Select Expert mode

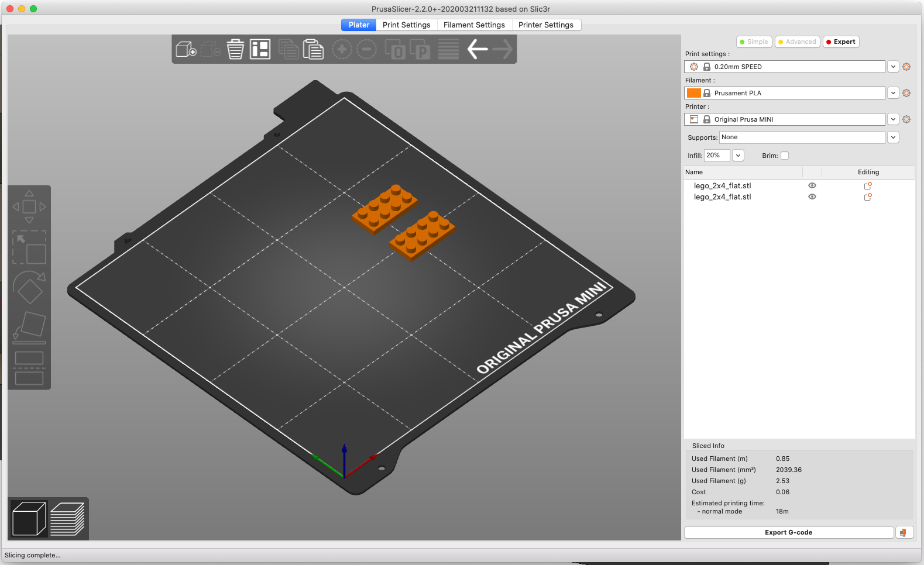[841, 42]
